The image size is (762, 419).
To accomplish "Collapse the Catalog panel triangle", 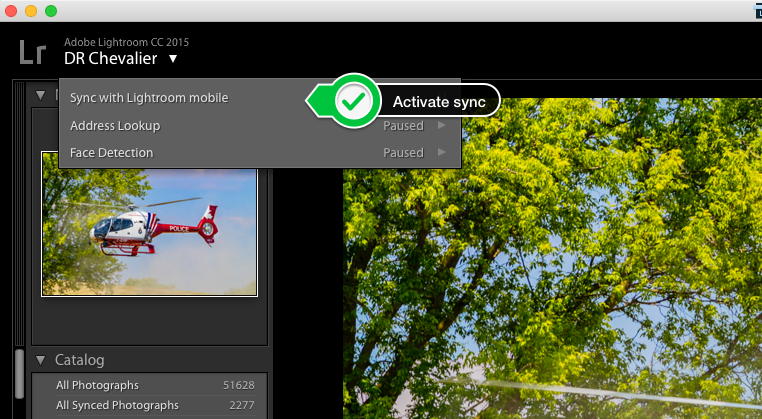I will (41, 360).
